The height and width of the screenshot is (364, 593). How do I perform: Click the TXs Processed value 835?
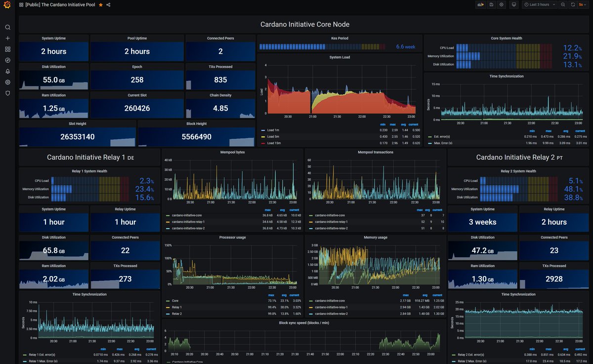tap(220, 80)
